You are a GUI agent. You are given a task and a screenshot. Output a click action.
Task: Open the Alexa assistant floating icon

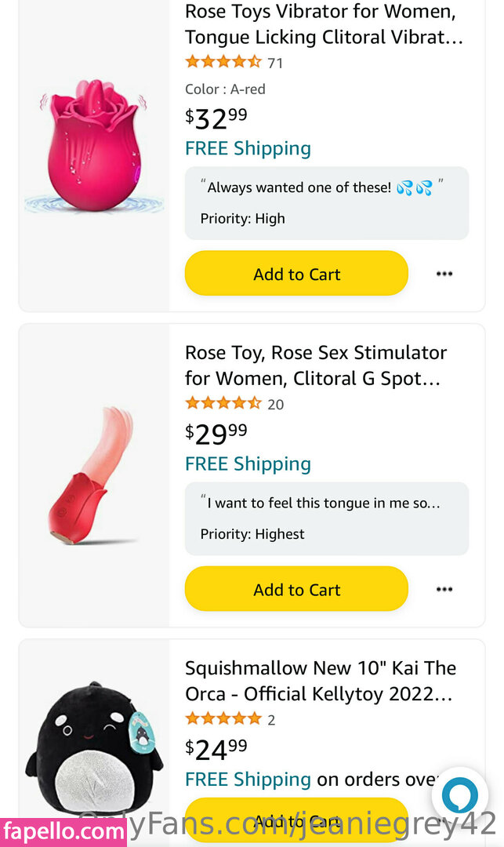459,795
